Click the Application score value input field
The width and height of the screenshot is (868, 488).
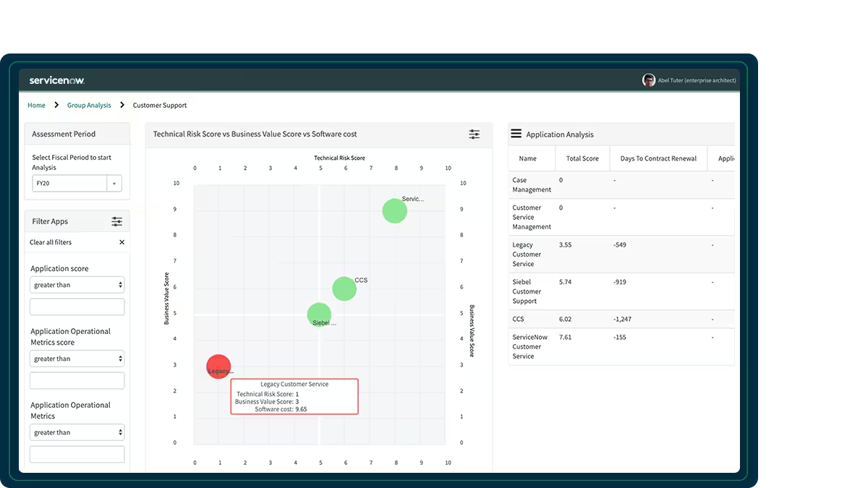pyautogui.click(x=77, y=307)
